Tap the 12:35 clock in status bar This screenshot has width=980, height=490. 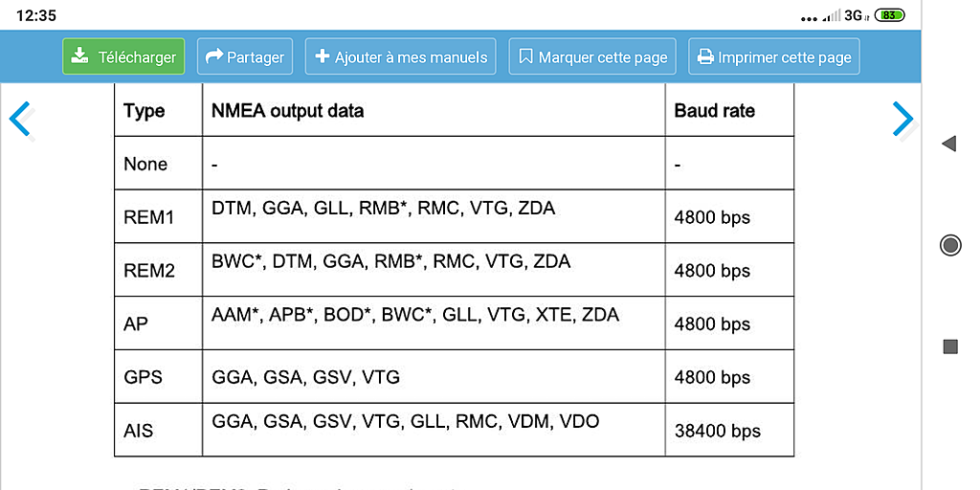pos(36,15)
